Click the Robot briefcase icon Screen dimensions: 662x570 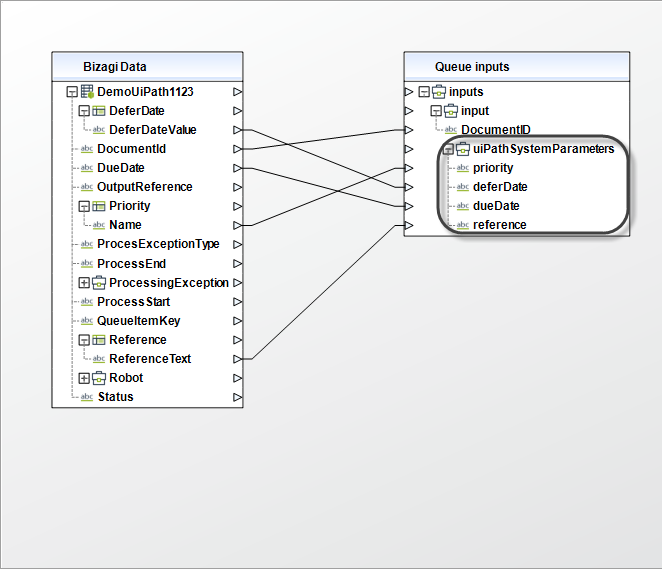click(99, 378)
